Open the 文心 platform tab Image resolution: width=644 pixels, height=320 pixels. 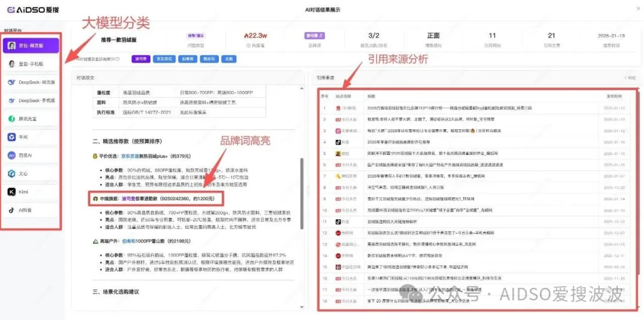point(32,174)
